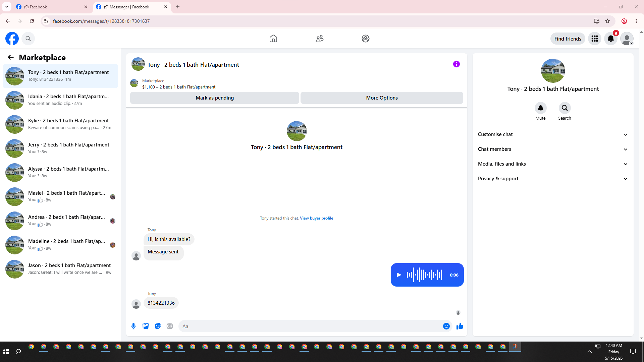Mute the Tony conversation bell icon

[x=541, y=108]
